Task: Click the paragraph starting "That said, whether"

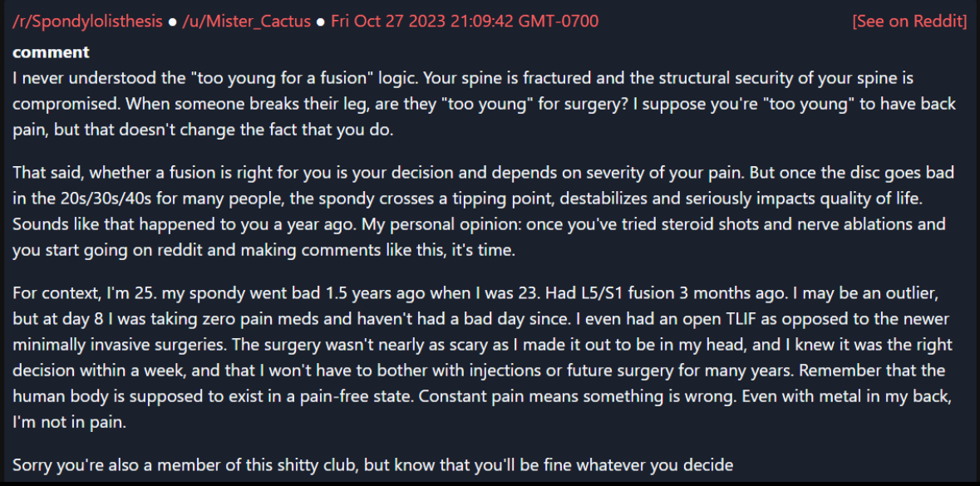Action: 484,212
